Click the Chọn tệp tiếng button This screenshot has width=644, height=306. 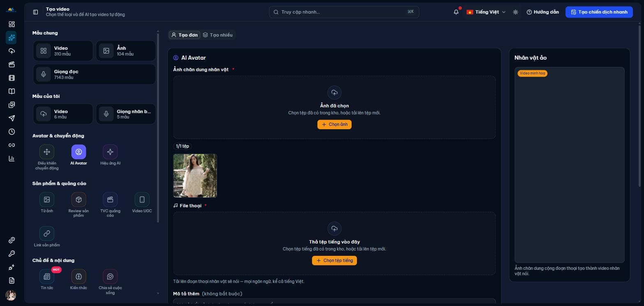coord(334,260)
